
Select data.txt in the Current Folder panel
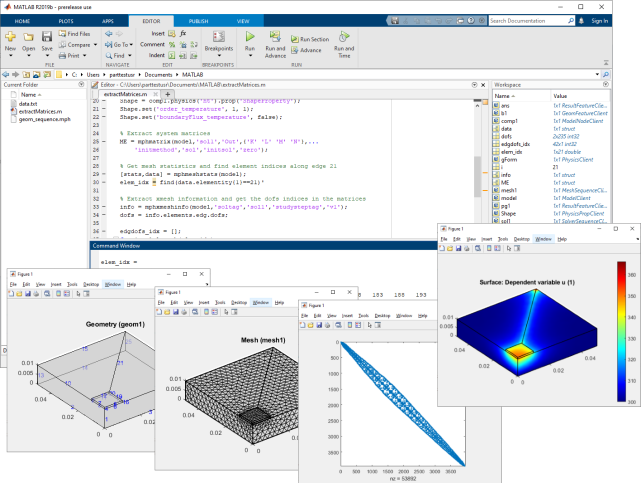(x=27, y=104)
